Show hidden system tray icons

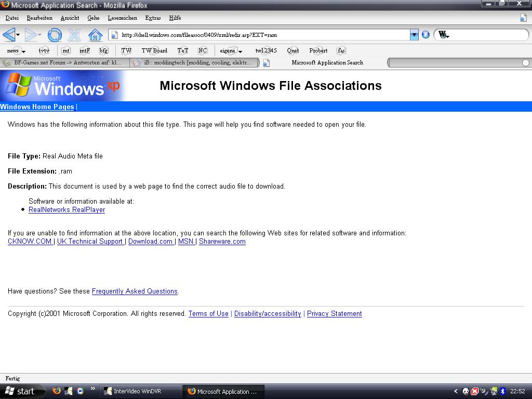(x=456, y=391)
